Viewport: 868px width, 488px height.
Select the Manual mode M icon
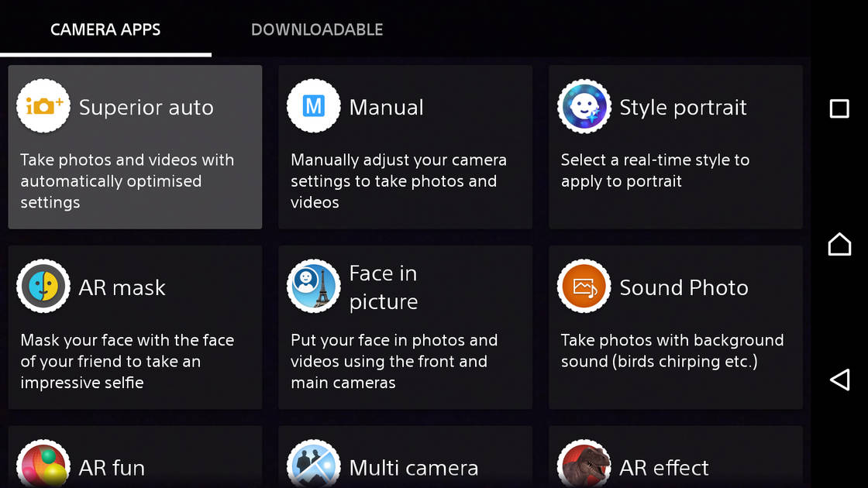tap(313, 105)
